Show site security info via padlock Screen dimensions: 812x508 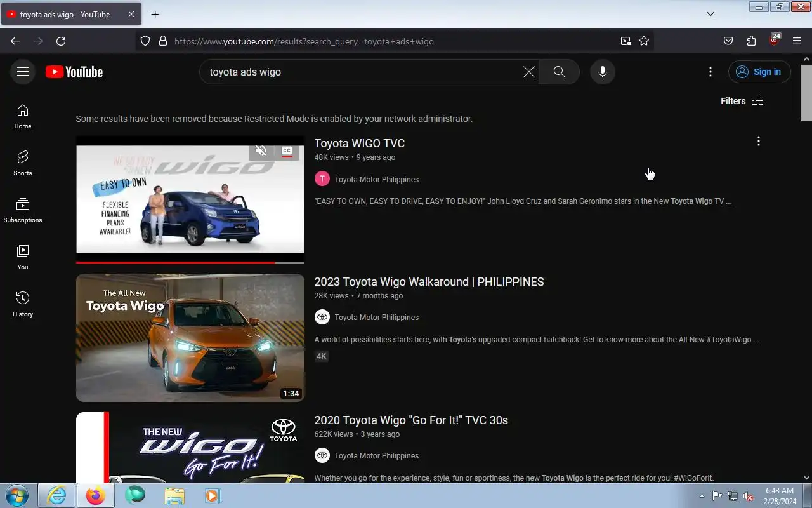click(163, 41)
